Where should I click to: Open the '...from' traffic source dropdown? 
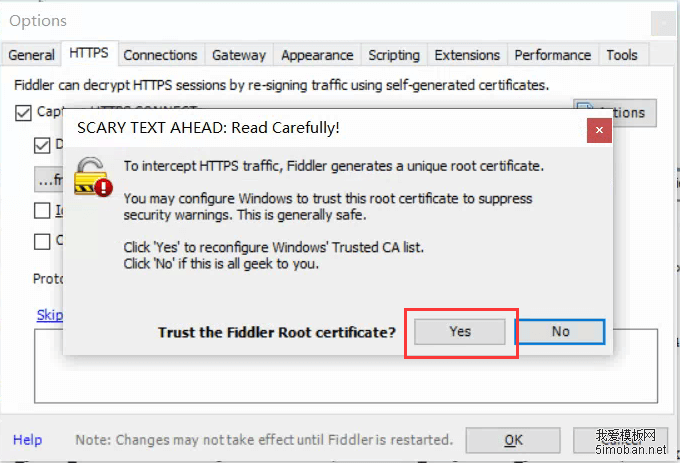(x=49, y=181)
